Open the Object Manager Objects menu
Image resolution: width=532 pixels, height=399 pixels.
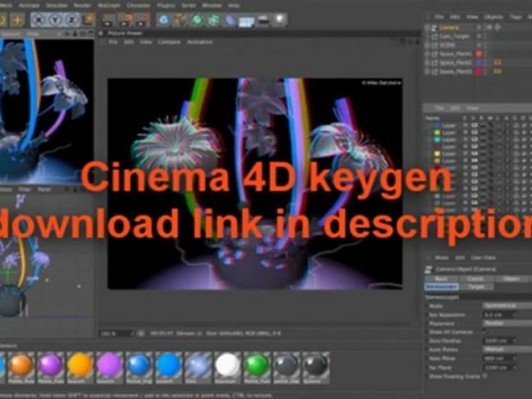click(494, 17)
